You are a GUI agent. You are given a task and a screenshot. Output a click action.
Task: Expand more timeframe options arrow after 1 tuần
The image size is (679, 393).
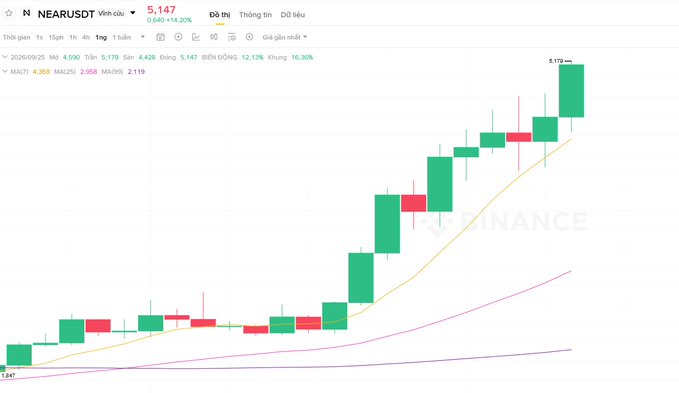tap(142, 37)
